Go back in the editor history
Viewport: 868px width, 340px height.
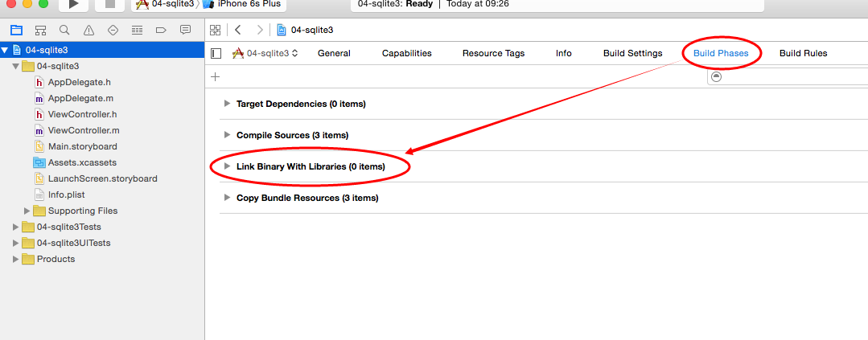(x=238, y=30)
